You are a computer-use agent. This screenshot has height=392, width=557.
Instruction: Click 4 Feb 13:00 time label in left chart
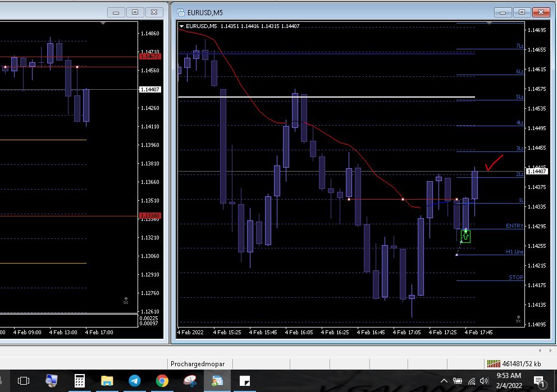point(63,333)
